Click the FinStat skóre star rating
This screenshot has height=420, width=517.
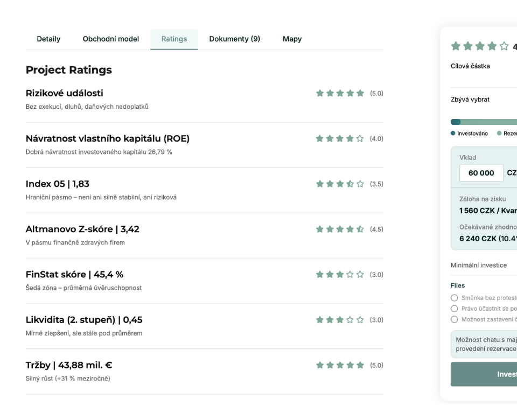click(x=340, y=275)
